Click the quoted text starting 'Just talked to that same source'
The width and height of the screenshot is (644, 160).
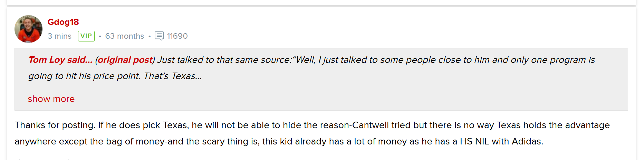coord(376,60)
